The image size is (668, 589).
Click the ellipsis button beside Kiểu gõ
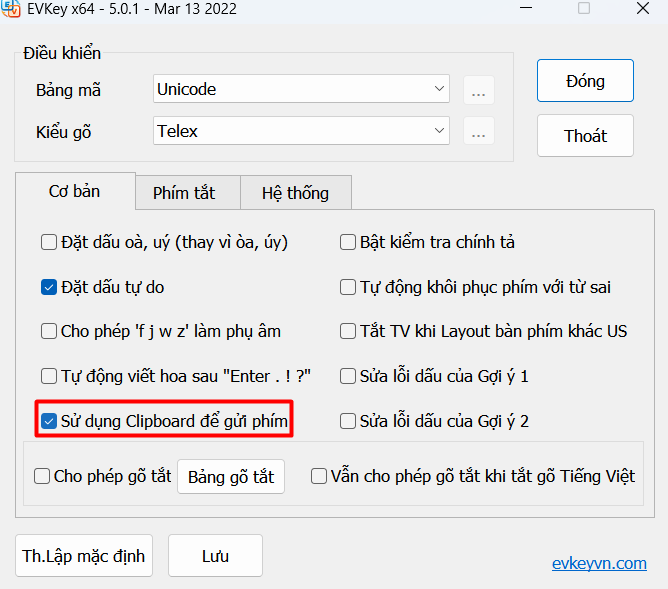click(x=479, y=131)
